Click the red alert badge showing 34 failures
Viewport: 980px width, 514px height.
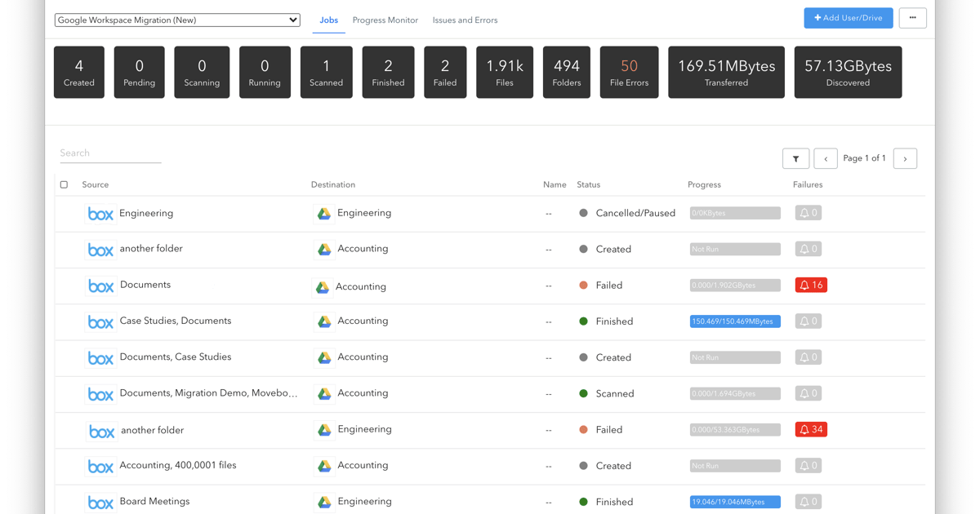click(810, 428)
